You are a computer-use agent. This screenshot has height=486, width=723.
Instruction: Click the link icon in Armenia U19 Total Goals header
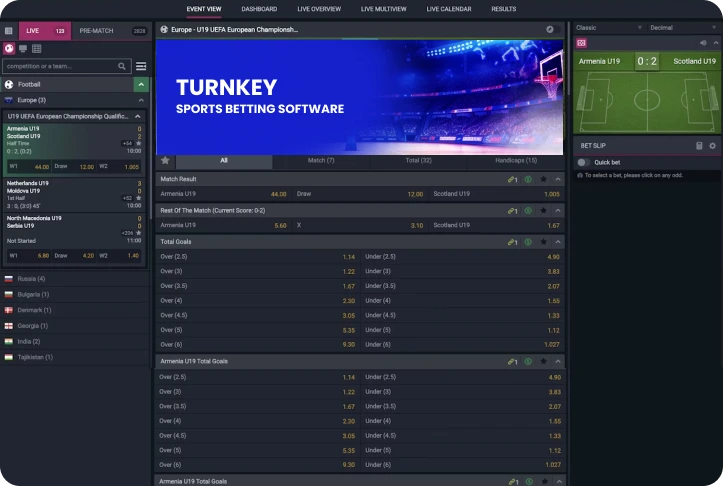tap(512, 362)
